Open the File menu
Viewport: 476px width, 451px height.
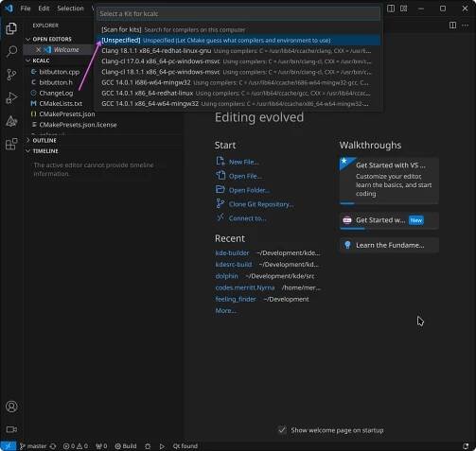pos(26,9)
